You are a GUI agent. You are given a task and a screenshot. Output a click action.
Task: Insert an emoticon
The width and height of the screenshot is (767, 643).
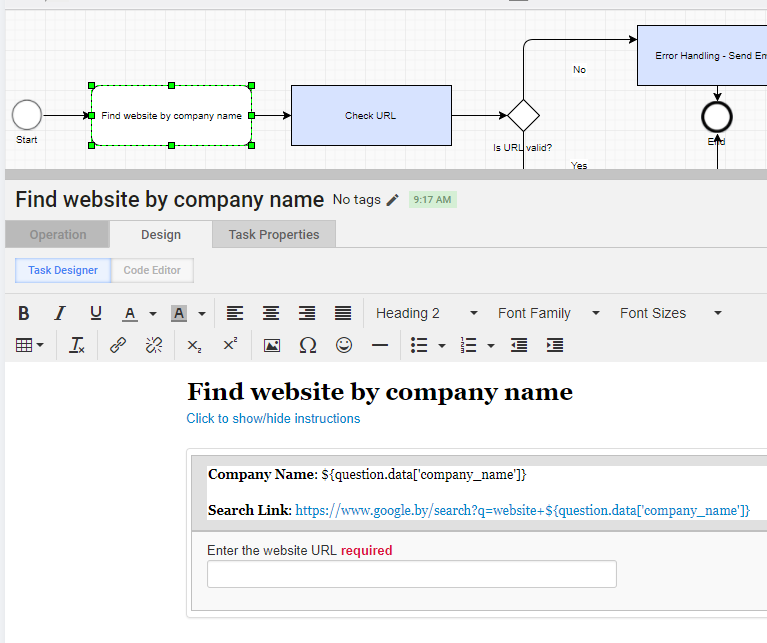coord(344,345)
